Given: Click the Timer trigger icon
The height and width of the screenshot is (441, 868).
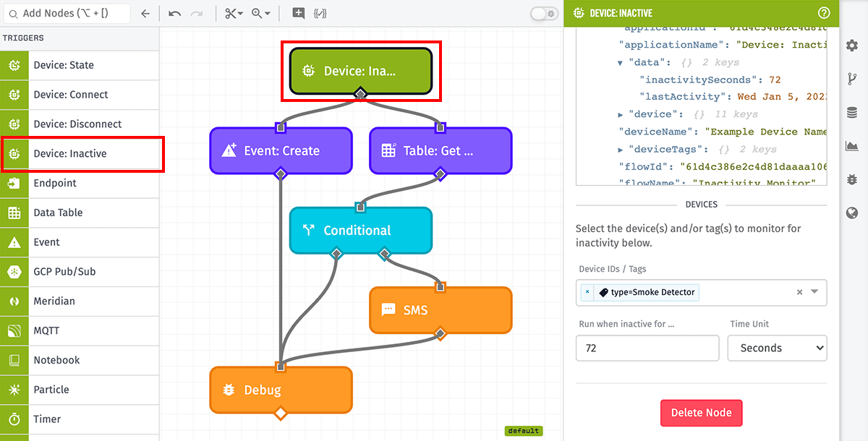Looking at the screenshot, I should point(14,419).
